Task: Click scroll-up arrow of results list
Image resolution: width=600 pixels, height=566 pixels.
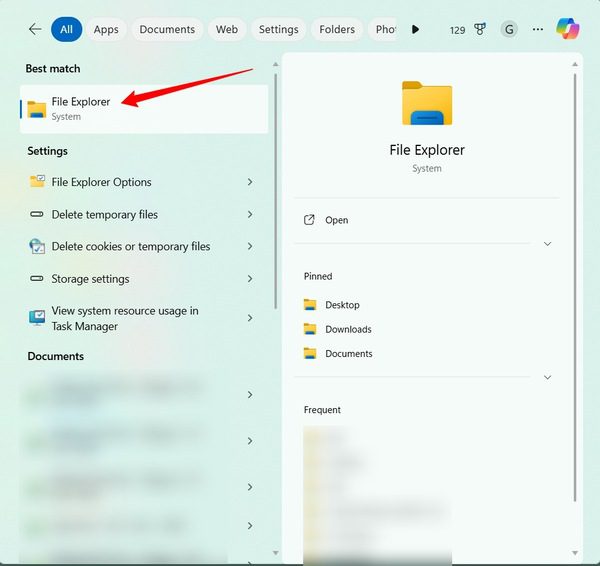Action: click(276, 64)
